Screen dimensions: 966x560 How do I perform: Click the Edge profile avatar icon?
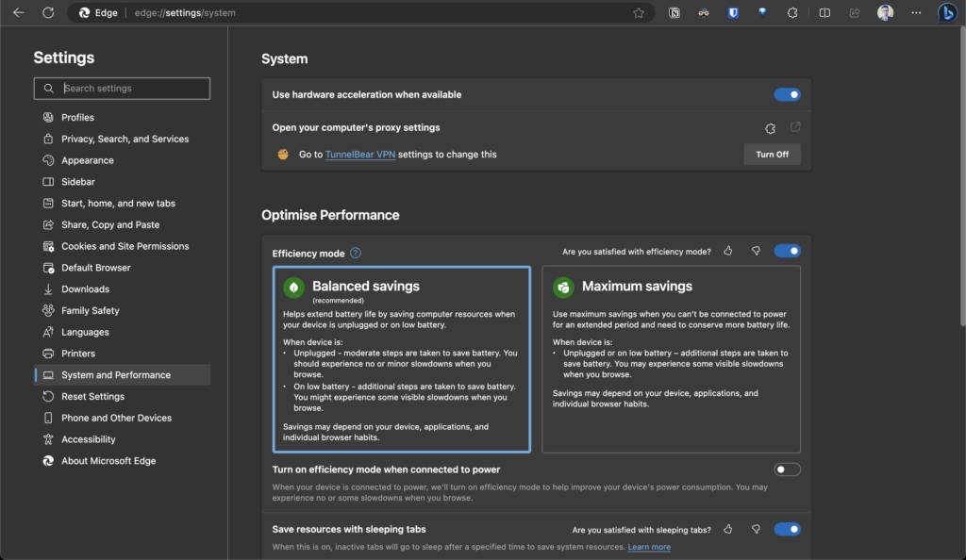pos(883,12)
